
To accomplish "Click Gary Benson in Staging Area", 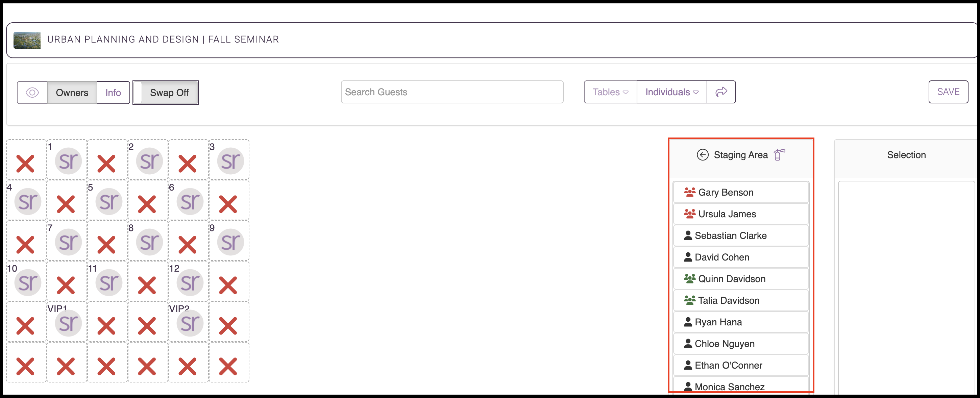I will (x=741, y=193).
